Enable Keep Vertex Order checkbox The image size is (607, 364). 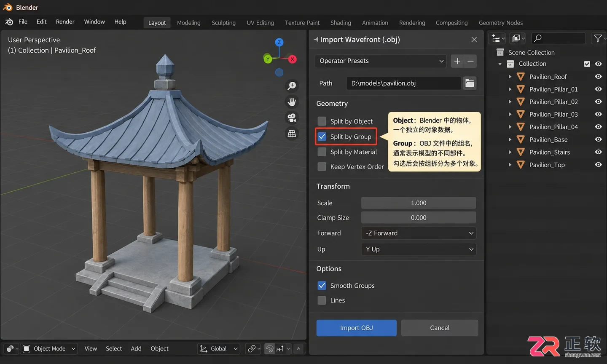coord(322,167)
